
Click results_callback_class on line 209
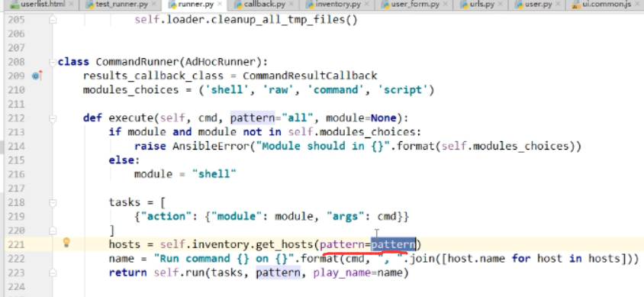153,76
